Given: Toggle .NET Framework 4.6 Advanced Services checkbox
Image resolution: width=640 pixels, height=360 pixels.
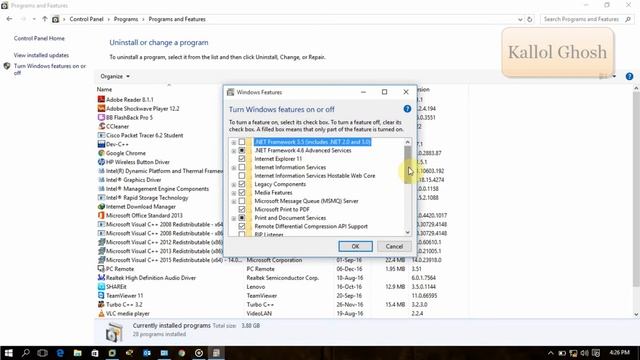Looking at the screenshot, I should pyautogui.click(x=242, y=150).
